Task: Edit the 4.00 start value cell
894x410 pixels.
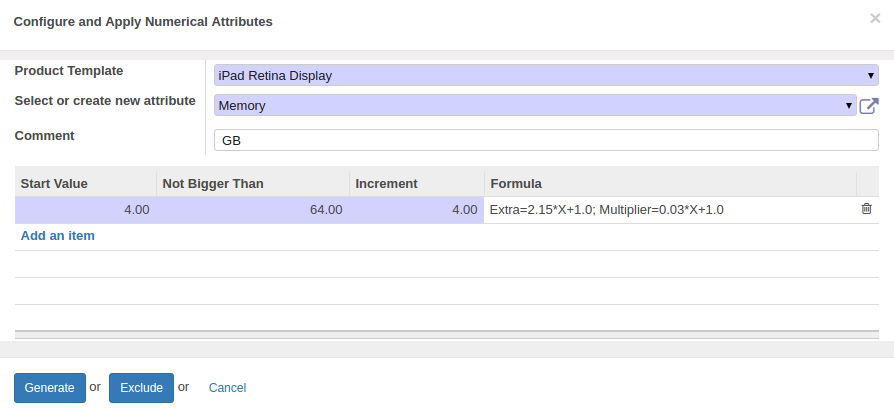Action: coord(86,210)
